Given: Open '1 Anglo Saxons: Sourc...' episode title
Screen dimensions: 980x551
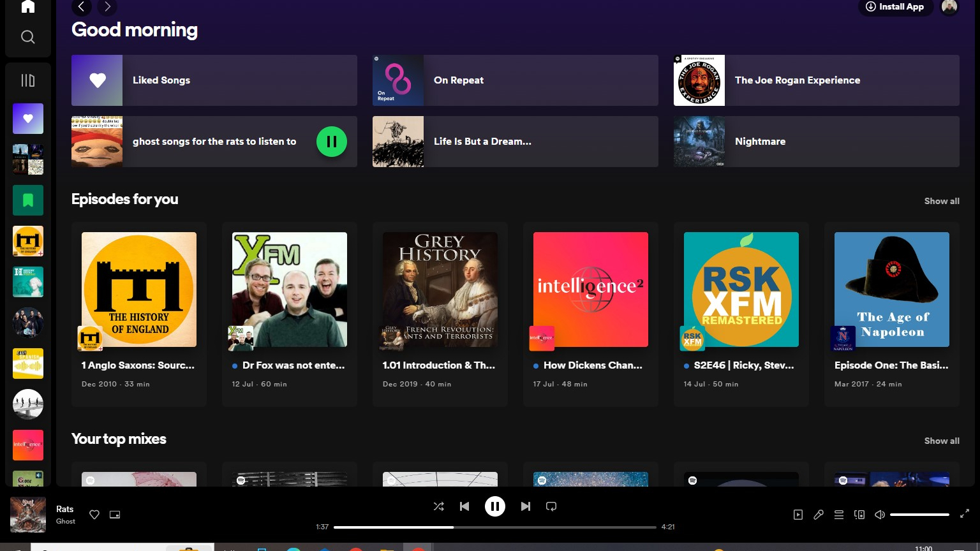Looking at the screenshot, I should [x=138, y=365].
